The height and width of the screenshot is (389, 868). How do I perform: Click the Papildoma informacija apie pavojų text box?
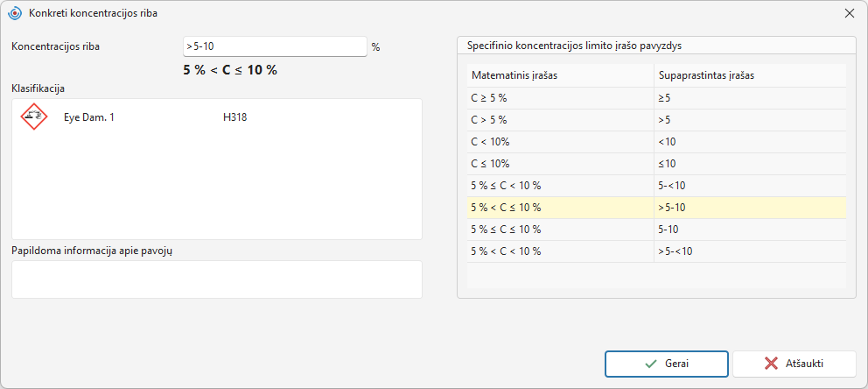pos(217,279)
